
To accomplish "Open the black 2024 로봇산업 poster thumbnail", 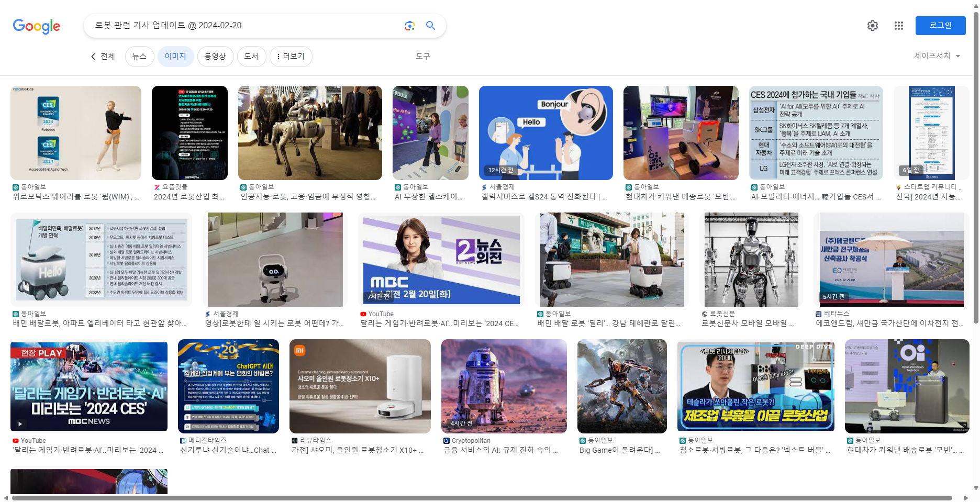I will coord(190,133).
